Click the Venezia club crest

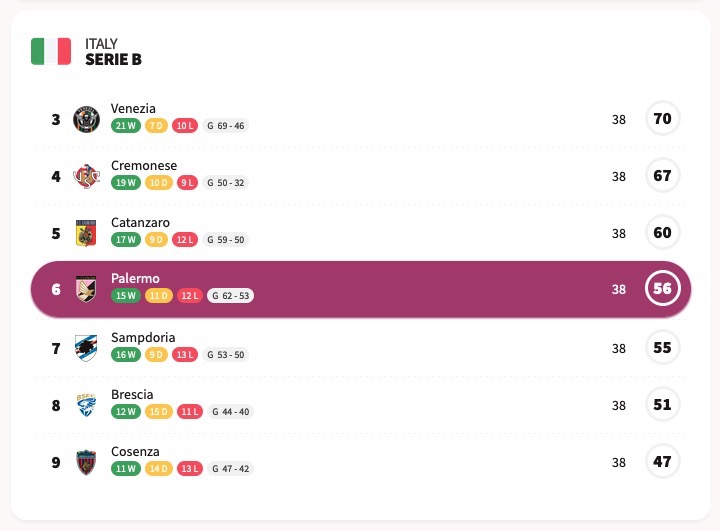click(86, 119)
